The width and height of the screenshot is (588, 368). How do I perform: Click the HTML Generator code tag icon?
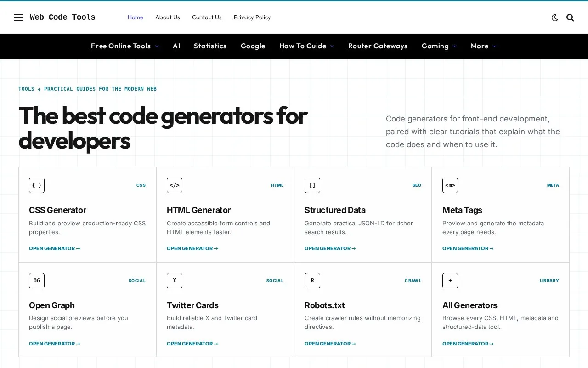pos(175,185)
